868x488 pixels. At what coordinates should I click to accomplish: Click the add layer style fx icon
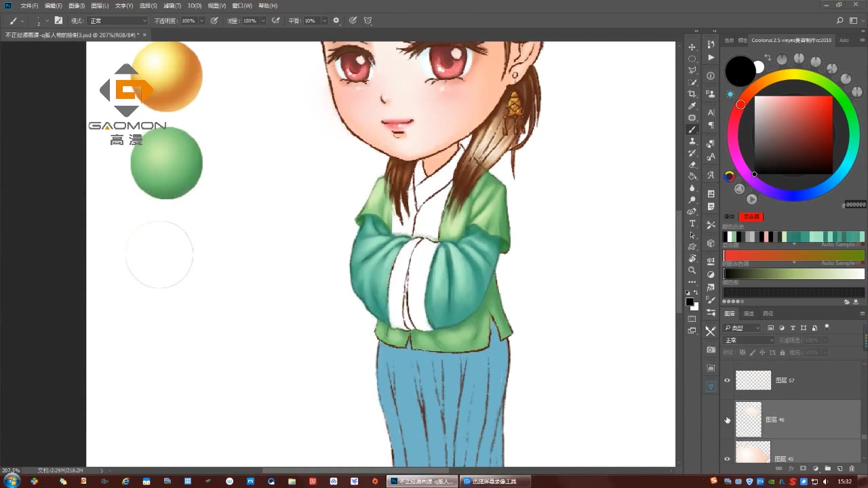(791, 468)
